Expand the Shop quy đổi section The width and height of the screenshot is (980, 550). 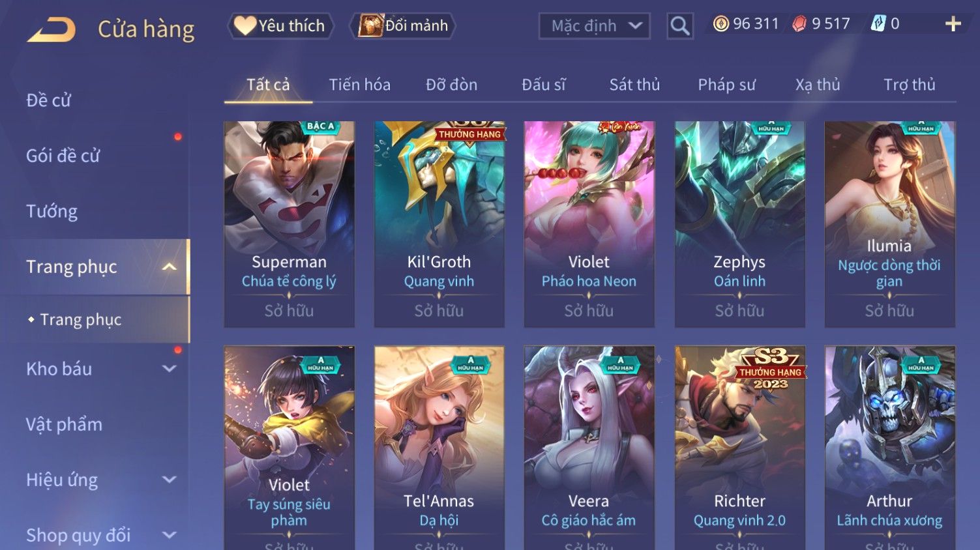coord(169,536)
